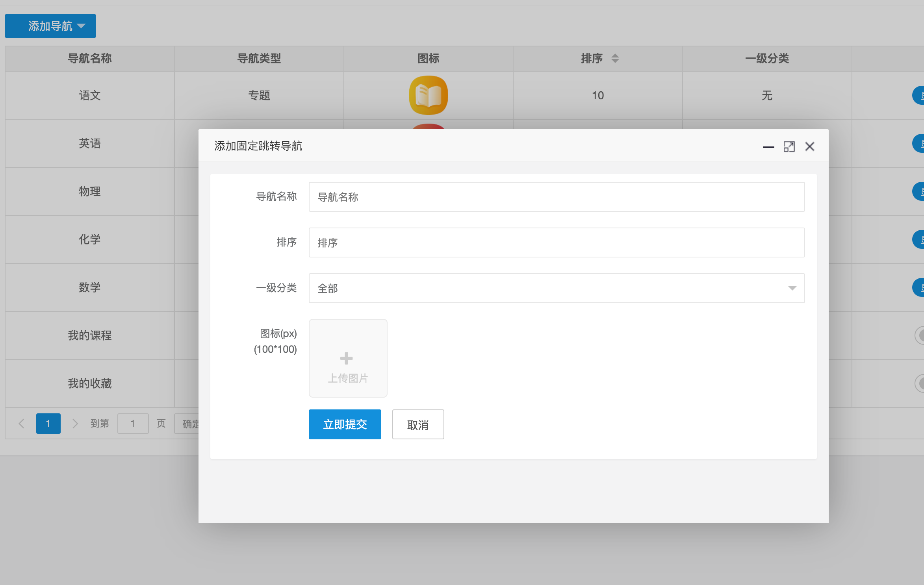Toggle the switch in 化学 row
924x585 pixels.
[x=918, y=239]
